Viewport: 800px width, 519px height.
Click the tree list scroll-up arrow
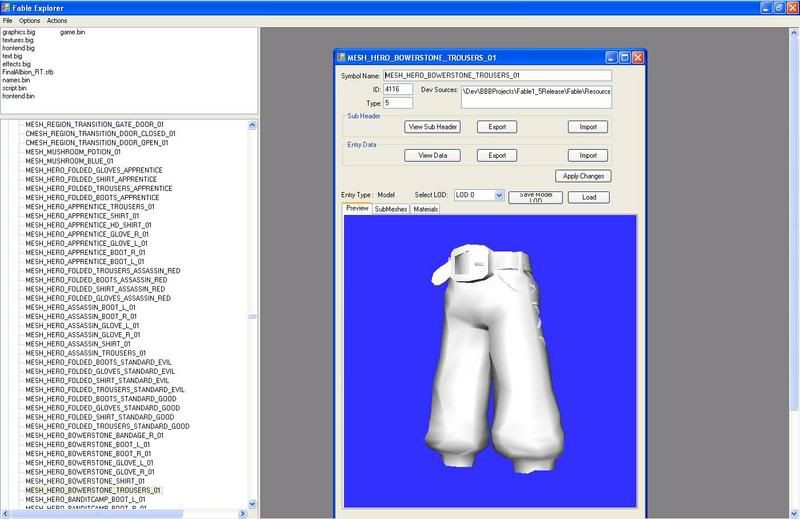252,125
